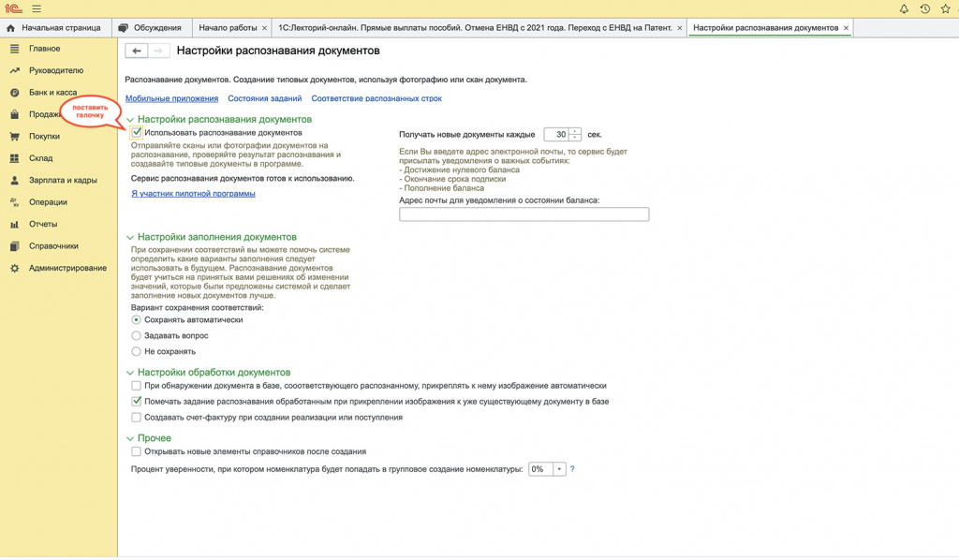Open the 1C hamburger main menu
The image size is (959, 560).
pos(37,9)
